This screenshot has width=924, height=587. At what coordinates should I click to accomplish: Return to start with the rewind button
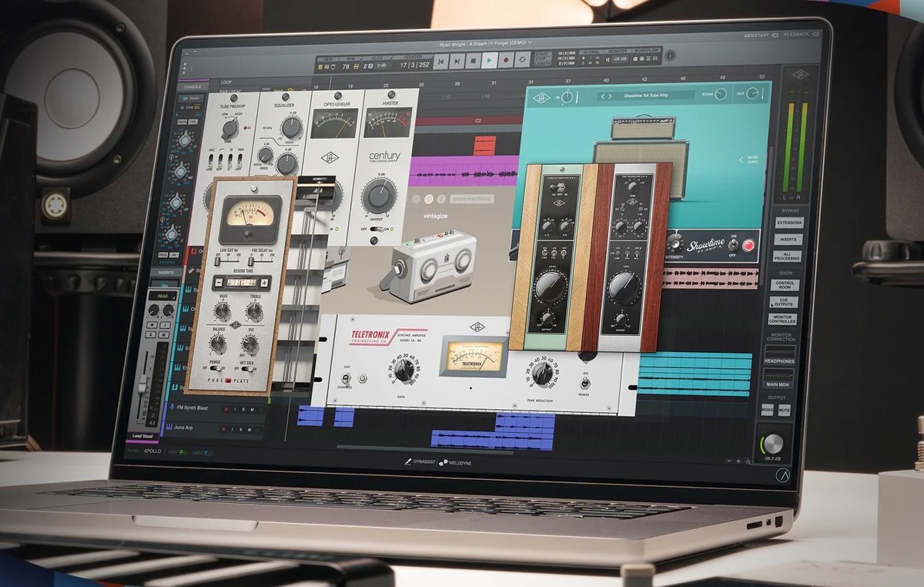(x=440, y=61)
